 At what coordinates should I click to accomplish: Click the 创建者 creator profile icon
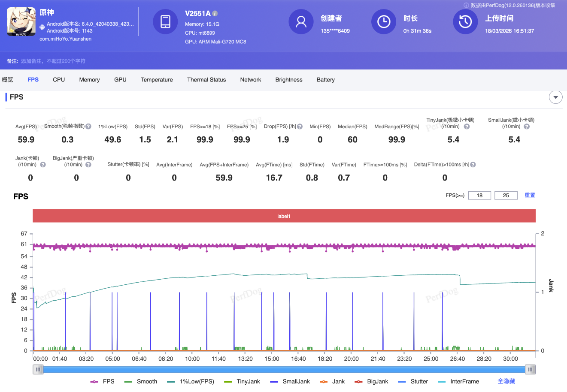[x=301, y=21]
